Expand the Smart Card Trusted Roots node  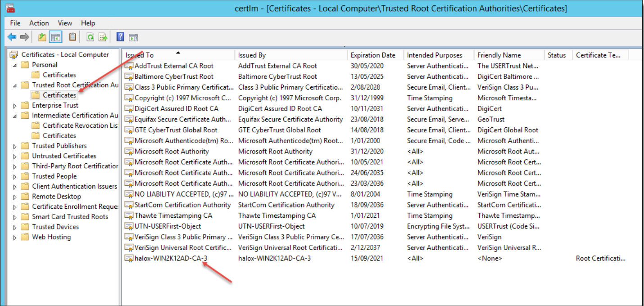tap(15, 217)
